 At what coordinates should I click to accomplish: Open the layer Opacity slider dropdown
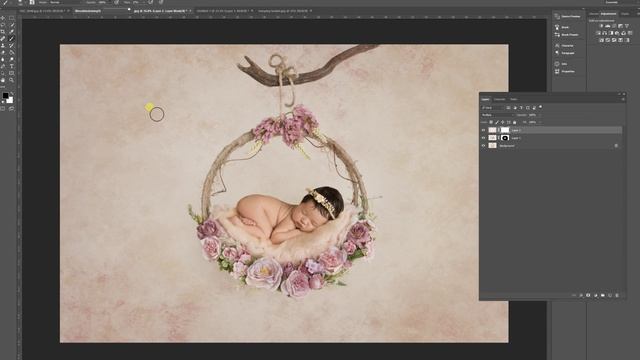click(540, 115)
